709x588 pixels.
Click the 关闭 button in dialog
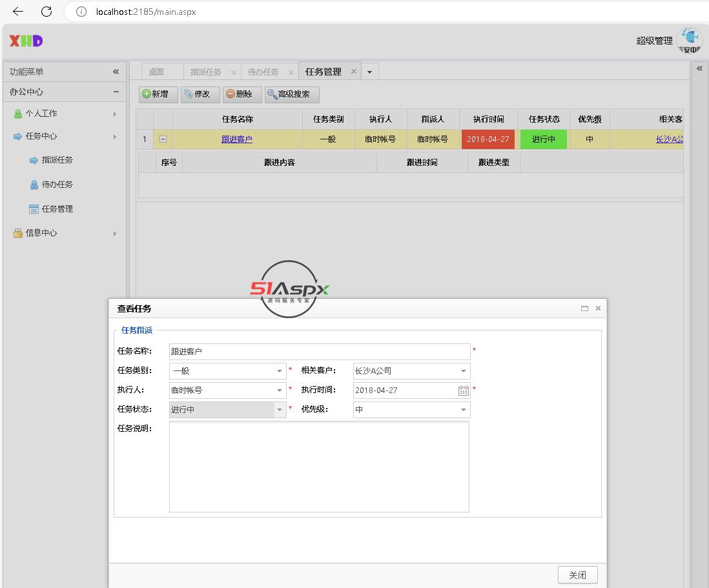pos(577,575)
